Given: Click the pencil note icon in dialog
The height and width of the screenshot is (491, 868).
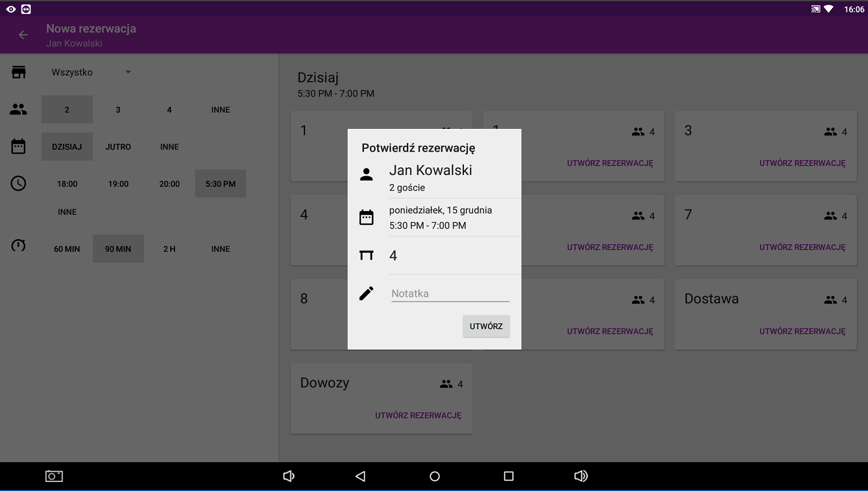Looking at the screenshot, I should tap(366, 293).
